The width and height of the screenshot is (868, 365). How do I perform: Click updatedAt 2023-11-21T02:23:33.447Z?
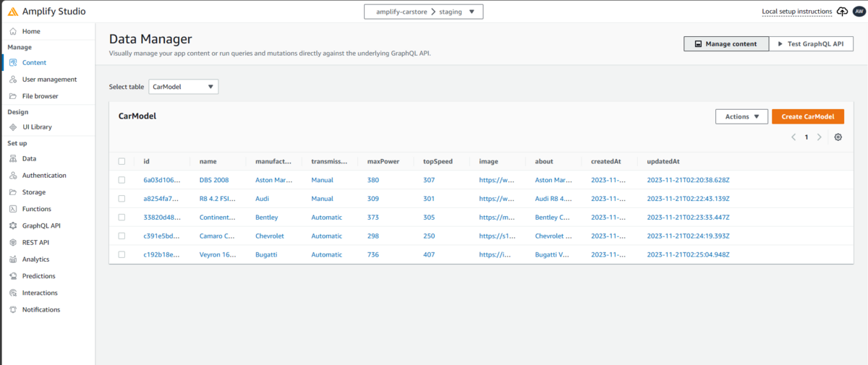click(688, 217)
